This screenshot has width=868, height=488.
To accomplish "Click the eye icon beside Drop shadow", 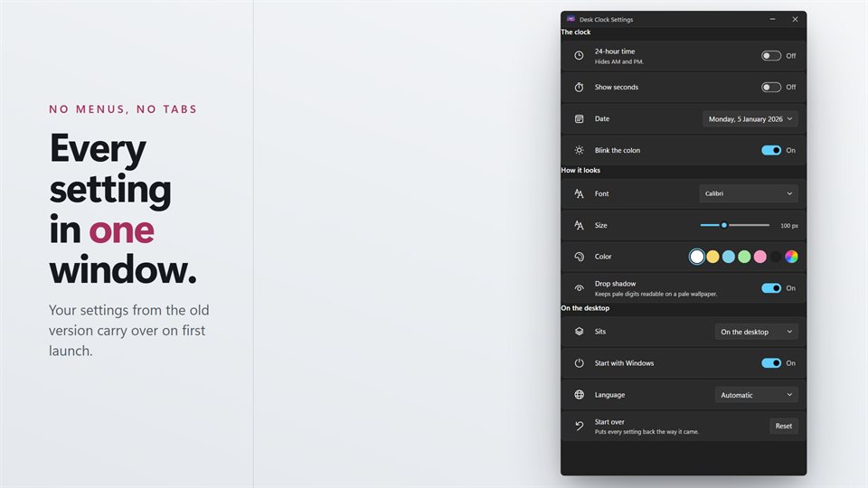I will (x=579, y=288).
